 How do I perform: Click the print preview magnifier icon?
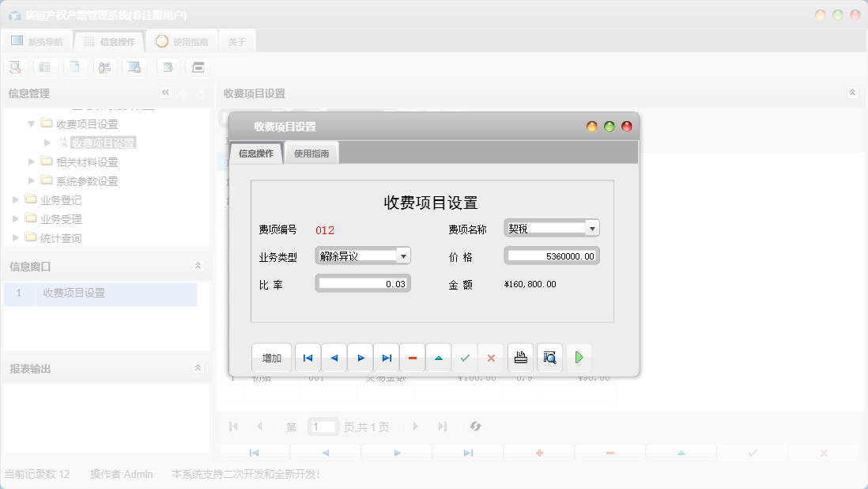pyautogui.click(x=549, y=358)
